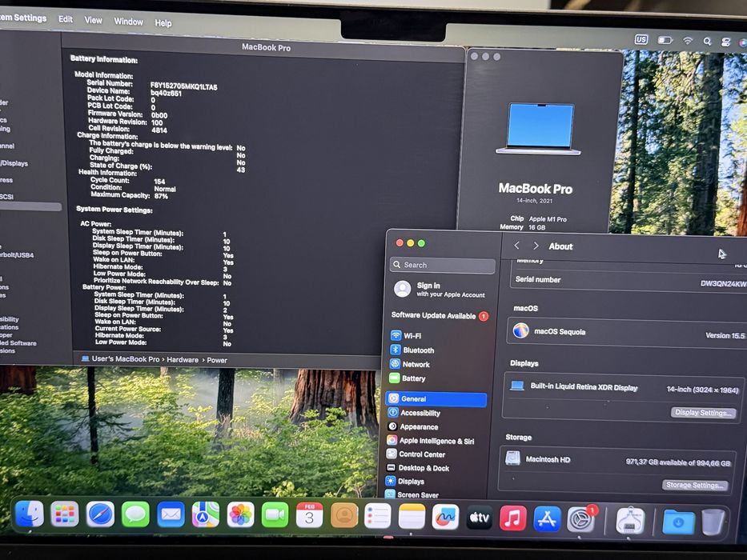The width and height of the screenshot is (747, 560).
Task: Click the Serial number row in About
Action: tap(629, 281)
